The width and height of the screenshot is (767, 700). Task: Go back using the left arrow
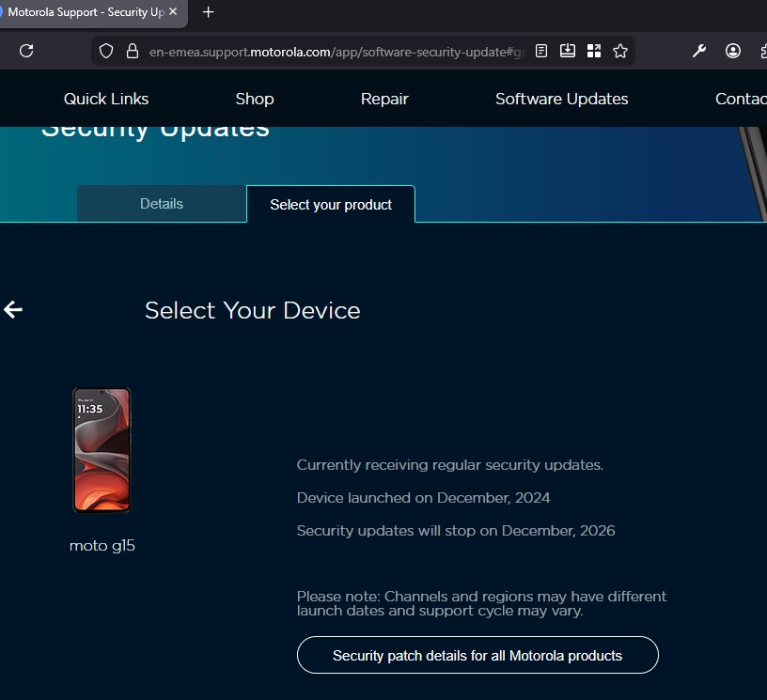(x=13, y=310)
